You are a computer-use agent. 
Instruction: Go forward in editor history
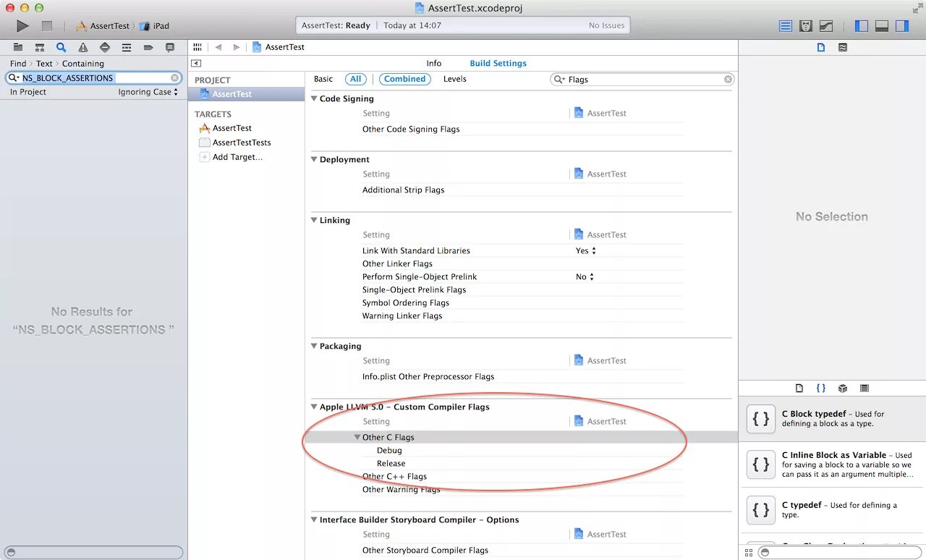point(236,47)
